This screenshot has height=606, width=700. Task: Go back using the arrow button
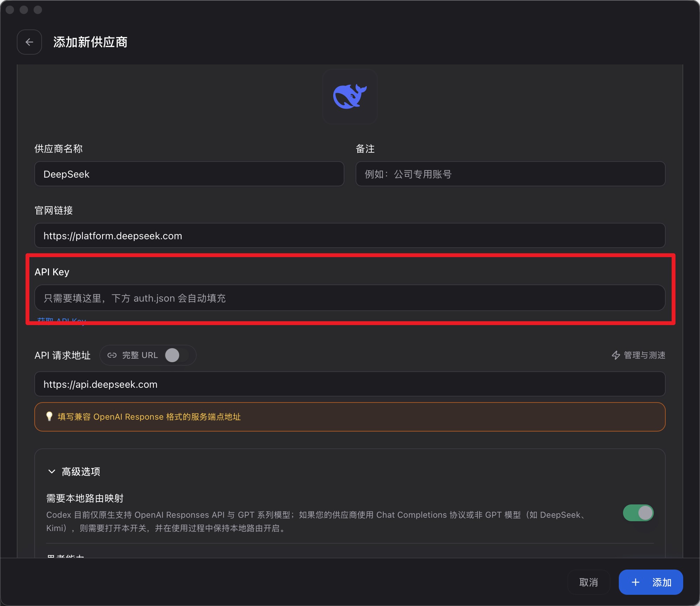tap(29, 42)
